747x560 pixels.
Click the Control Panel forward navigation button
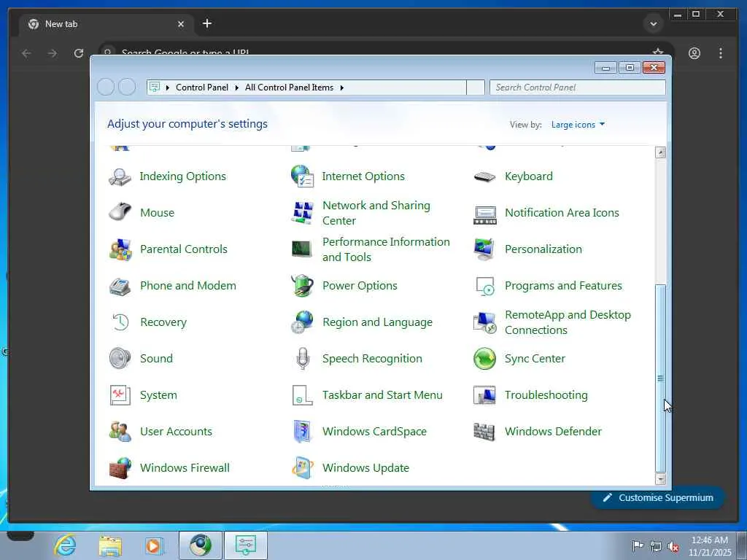pos(127,87)
